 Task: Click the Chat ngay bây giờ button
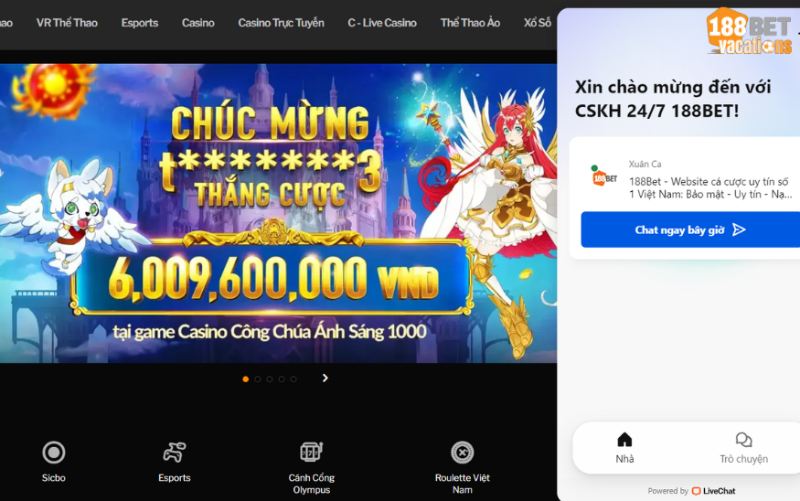click(690, 230)
